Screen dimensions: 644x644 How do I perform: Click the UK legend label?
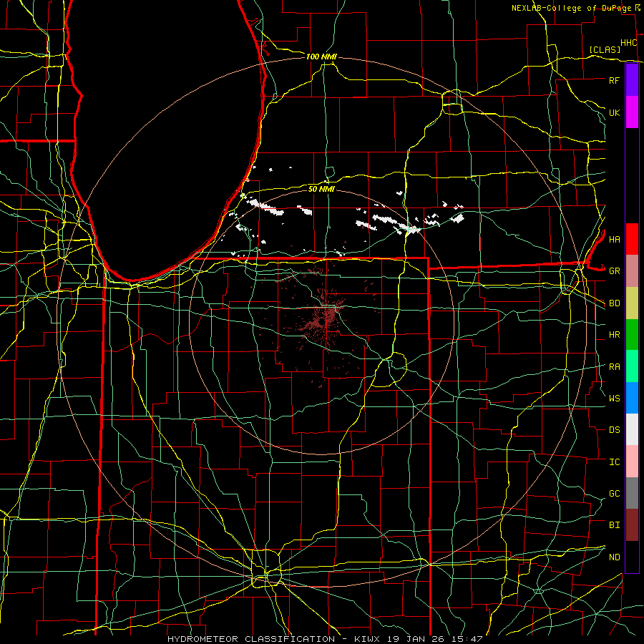coord(614,112)
